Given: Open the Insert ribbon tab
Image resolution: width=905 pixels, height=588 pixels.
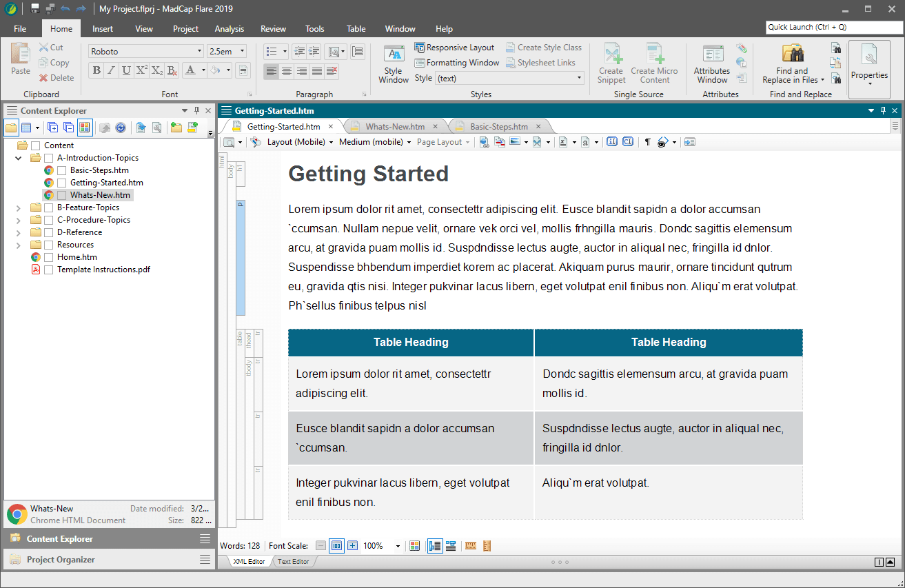Looking at the screenshot, I should 103,29.
